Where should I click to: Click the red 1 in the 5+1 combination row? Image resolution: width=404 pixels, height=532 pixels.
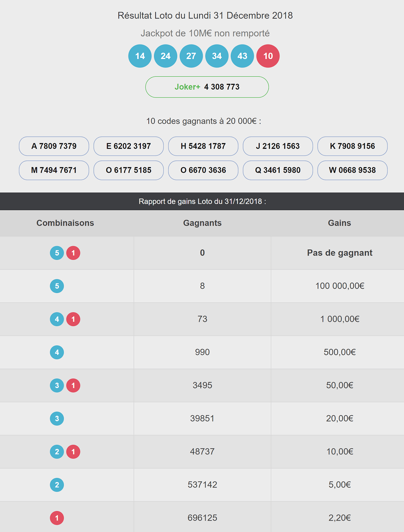[73, 253]
